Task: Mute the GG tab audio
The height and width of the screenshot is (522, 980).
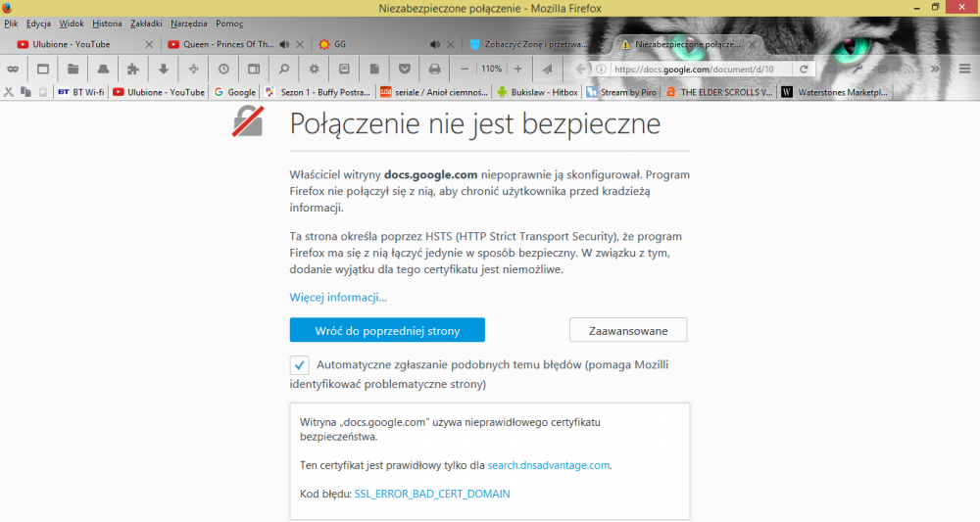Action: (435, 44)
